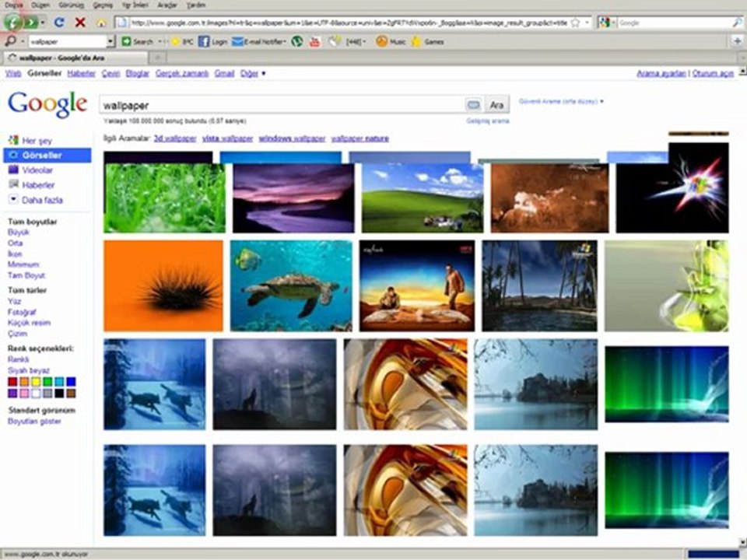Open the Yardım menu
Viewport: 747px width, 560px height.
click(196, 5)
